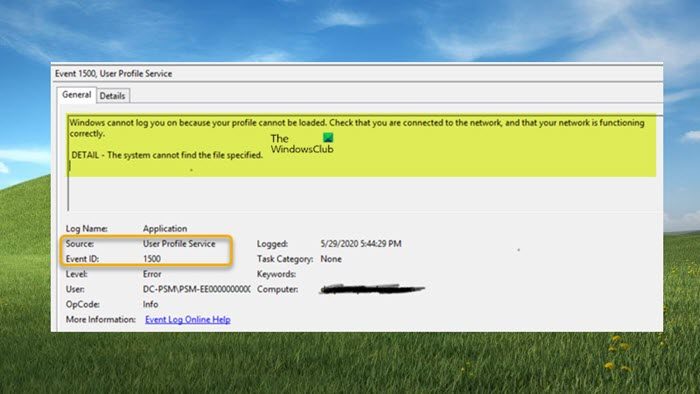700x394 pixels.
Task: Select the General tab
Action: pos(76,95)
